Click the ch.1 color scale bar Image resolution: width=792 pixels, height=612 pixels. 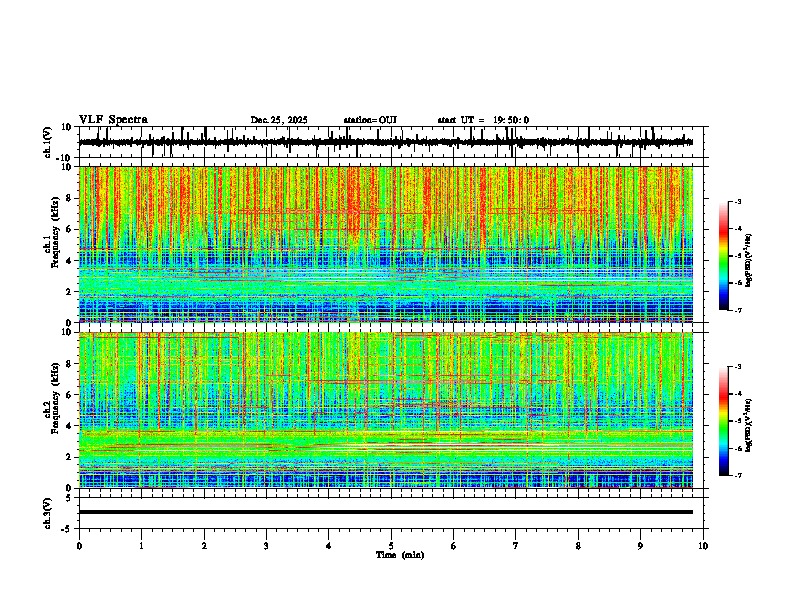[x=723, y=256]
